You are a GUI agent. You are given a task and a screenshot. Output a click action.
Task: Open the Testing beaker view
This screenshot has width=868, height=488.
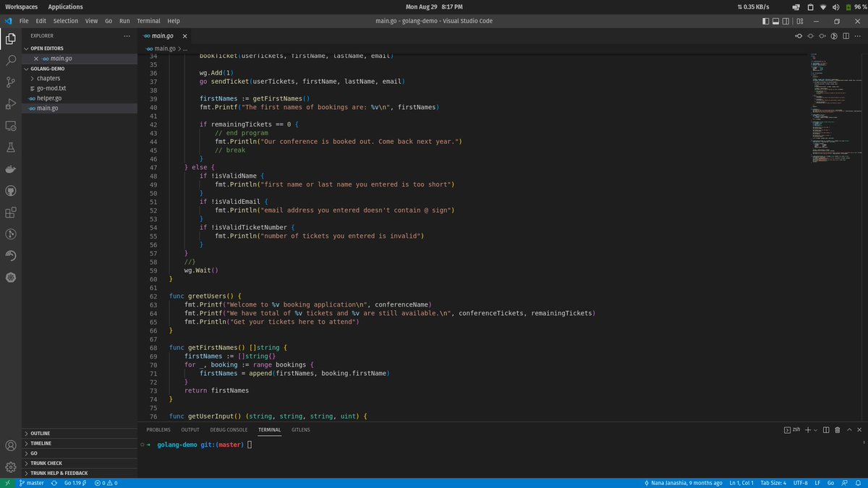(11, 147)
